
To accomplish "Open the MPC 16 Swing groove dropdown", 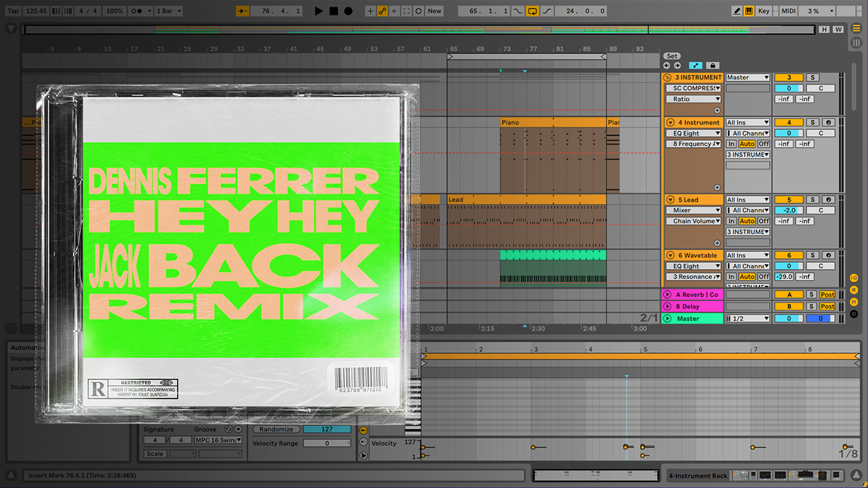I will 217,440.
